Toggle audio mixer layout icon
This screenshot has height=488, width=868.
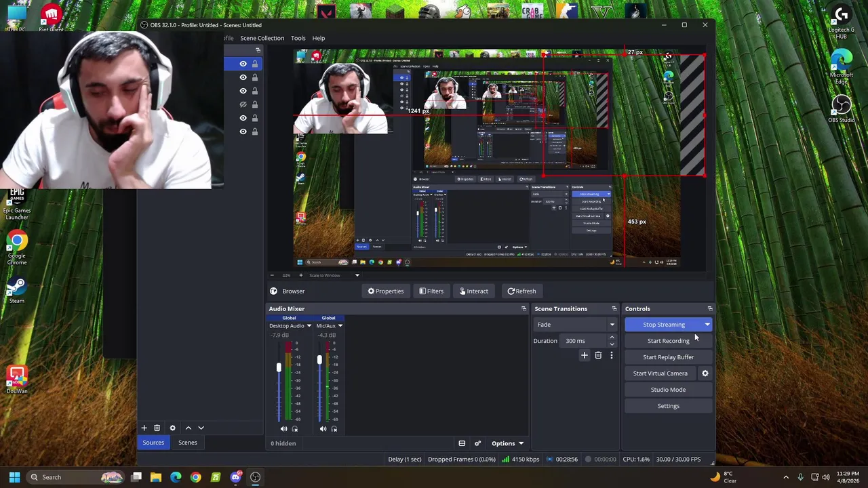pyautogui.click(x=462, y=443)
